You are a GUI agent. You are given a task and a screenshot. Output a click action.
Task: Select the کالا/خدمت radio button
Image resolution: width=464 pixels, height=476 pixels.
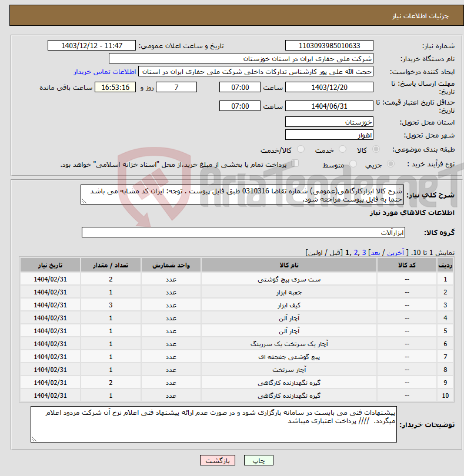(301, 149)
